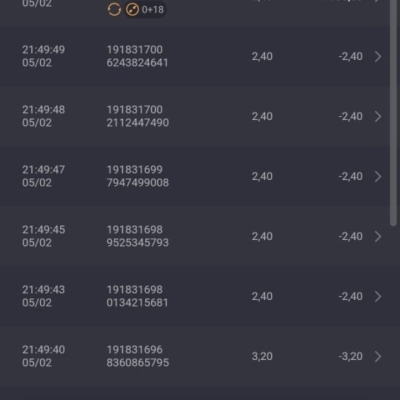Select round ID 0134215681
The image size is (400, 400).
point(137,303)
